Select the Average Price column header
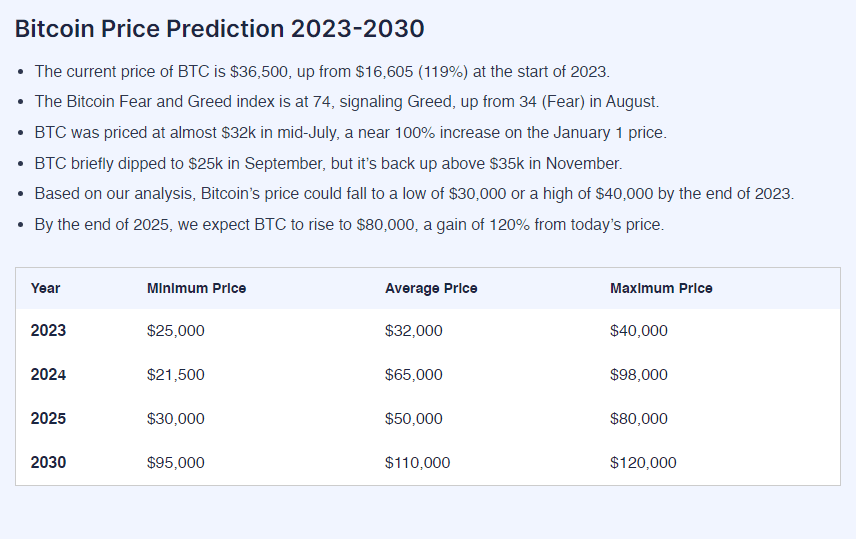Viewport: 856px width, 539px height. pos(431,288)
